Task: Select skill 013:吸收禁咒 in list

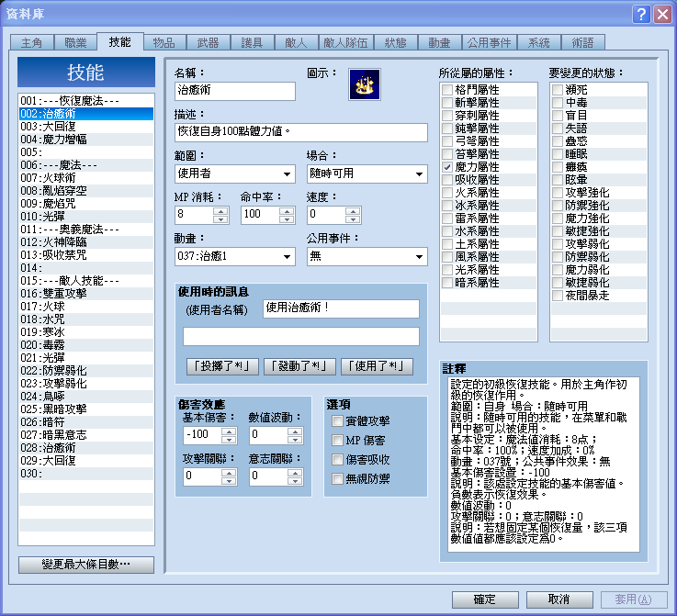Action: point(86,255)
